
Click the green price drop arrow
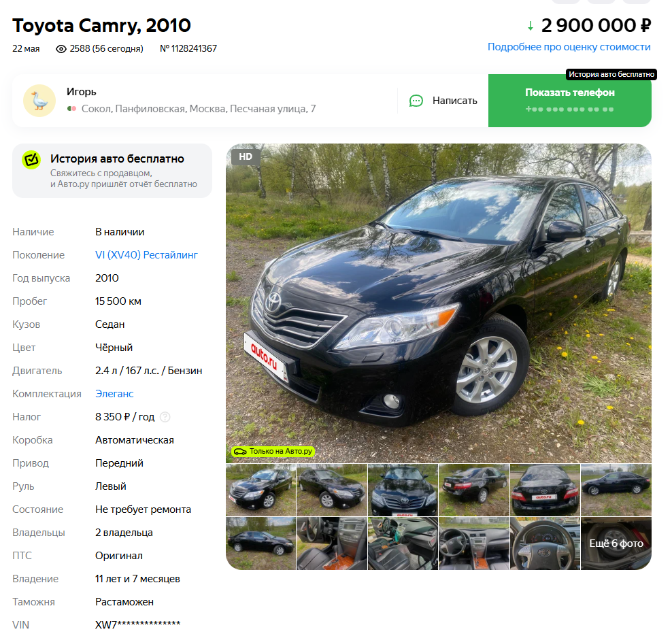pyautogui.click(x=530, y=26)
